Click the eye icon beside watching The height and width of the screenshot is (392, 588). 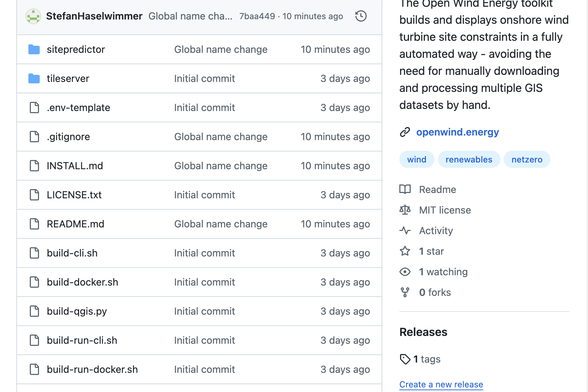click(405, 272)
